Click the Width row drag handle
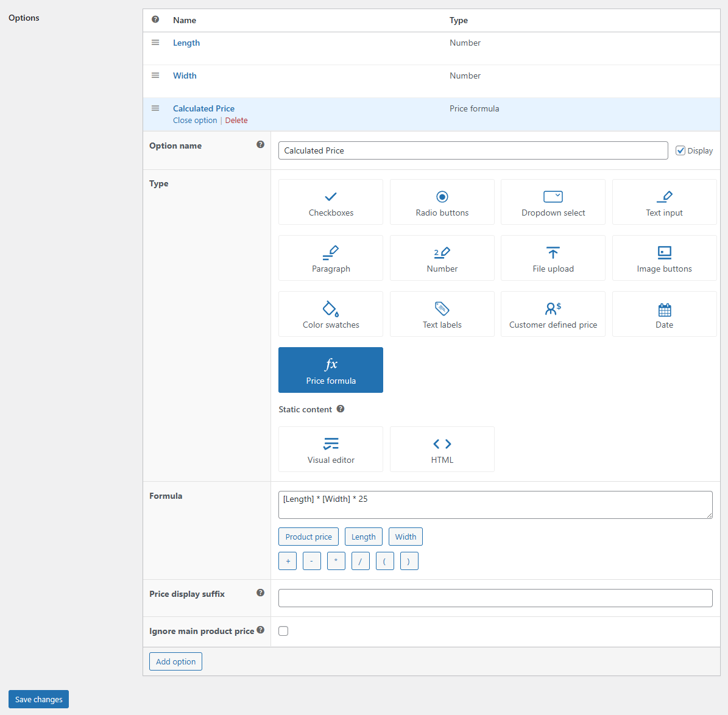 pyautogui.click(x=155, y=75)
